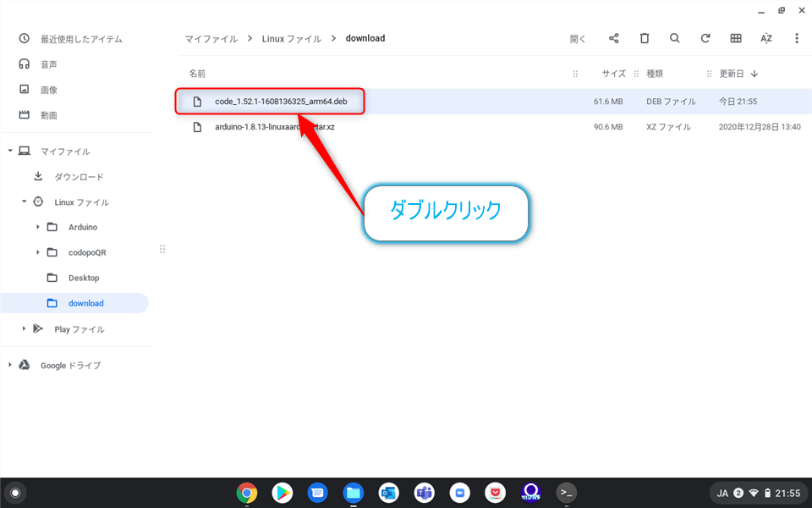This screenshot has width=812, height=508.
Task: Click the trash delete icon
Action: click(645, 38)
